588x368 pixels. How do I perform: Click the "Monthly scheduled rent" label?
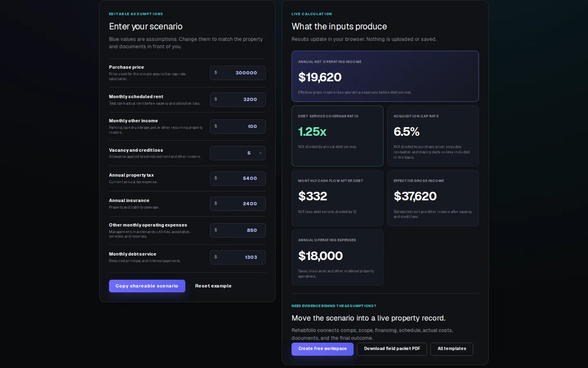136,96
